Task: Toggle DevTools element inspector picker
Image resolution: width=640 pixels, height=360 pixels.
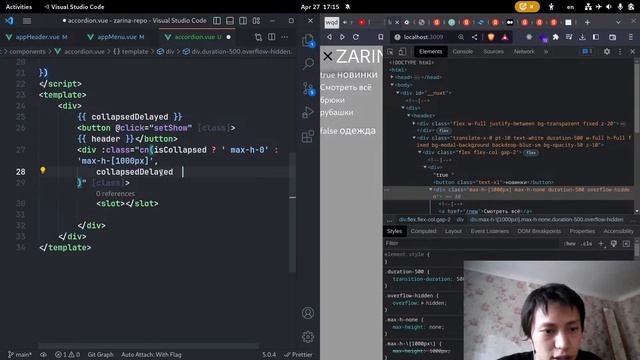Action: [390, 51]
